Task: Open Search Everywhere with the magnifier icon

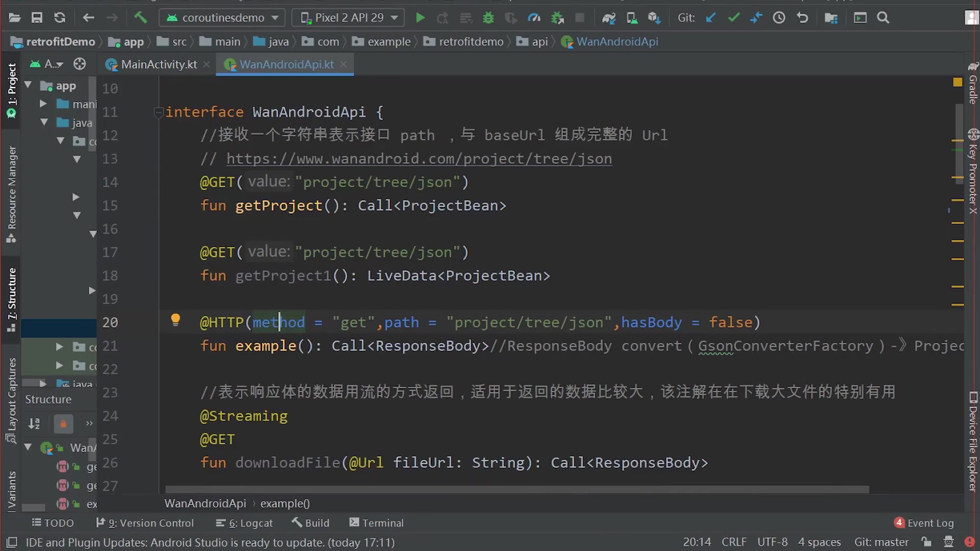Action: tap(883, 17)
